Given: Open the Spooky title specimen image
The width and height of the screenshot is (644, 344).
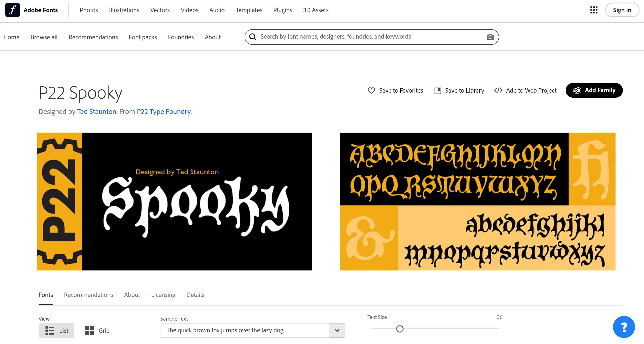Looking at the screenshot, I should click(x=175, y=201).
